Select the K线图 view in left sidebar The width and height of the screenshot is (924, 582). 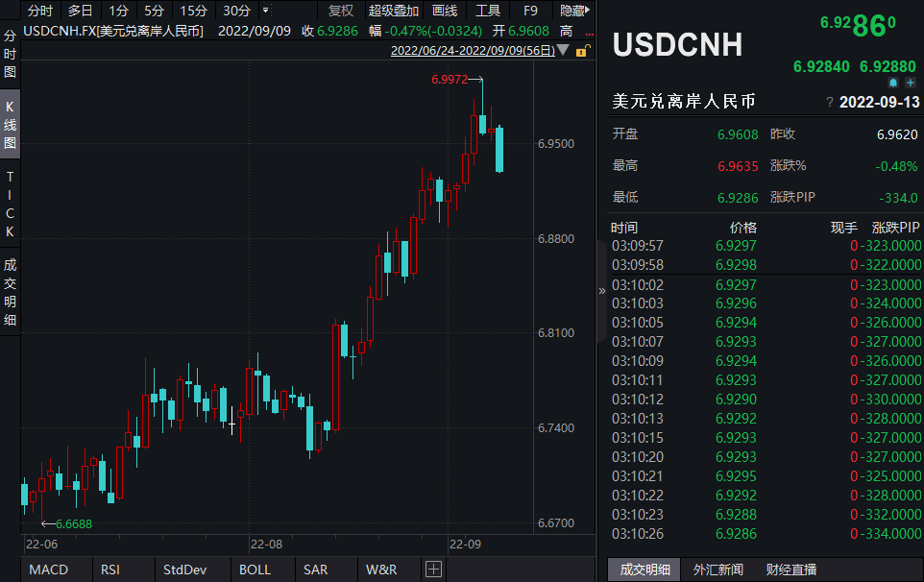(x=10, y=124)
